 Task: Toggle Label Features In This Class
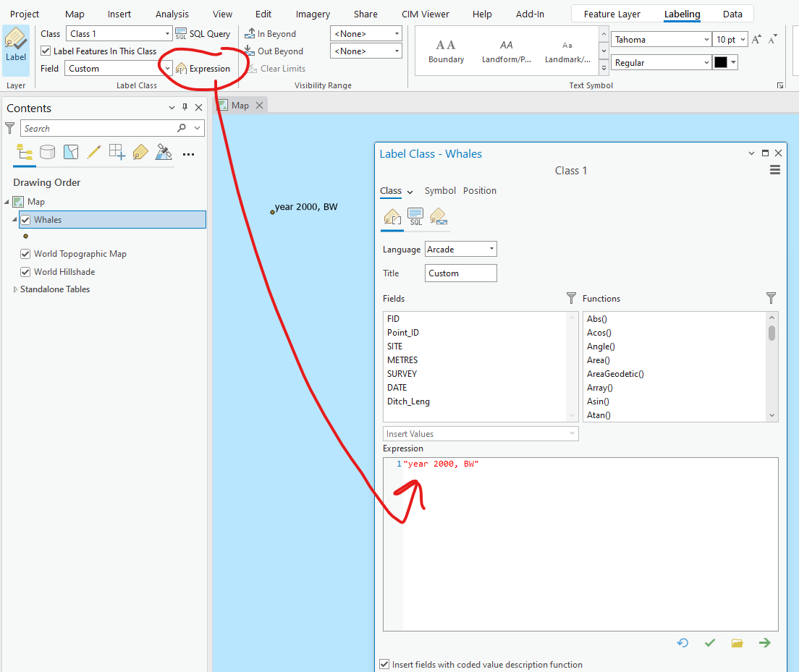point(45,51)
